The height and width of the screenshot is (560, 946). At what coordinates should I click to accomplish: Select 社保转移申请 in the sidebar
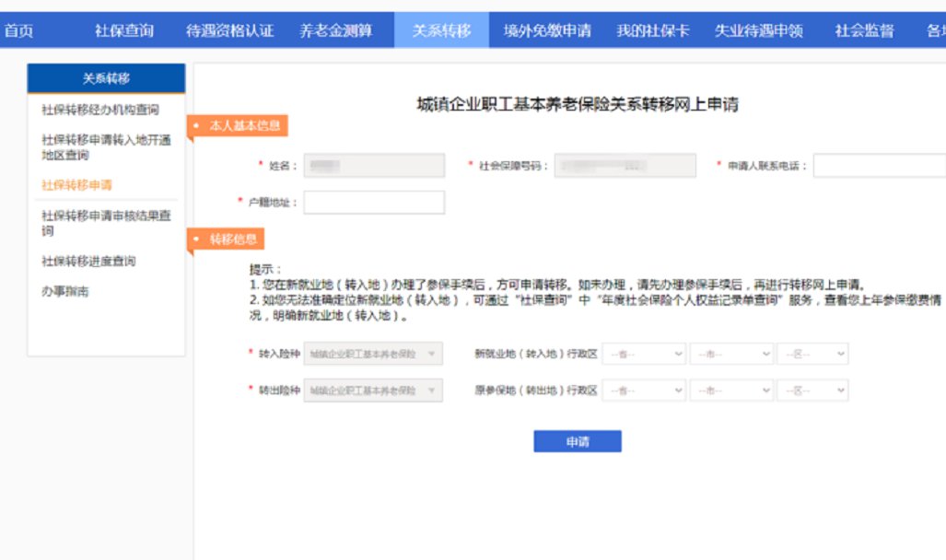(x=77, y=185)
